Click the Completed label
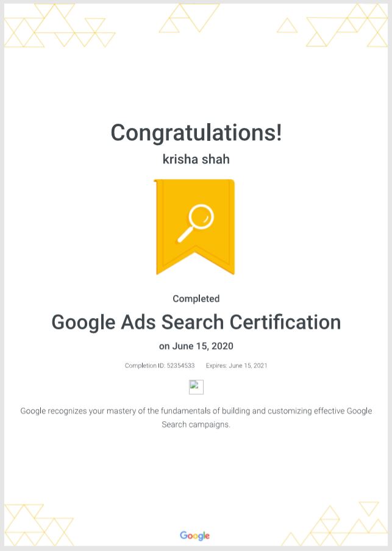Viewport: 392px width, 551px height. (196, 299)
